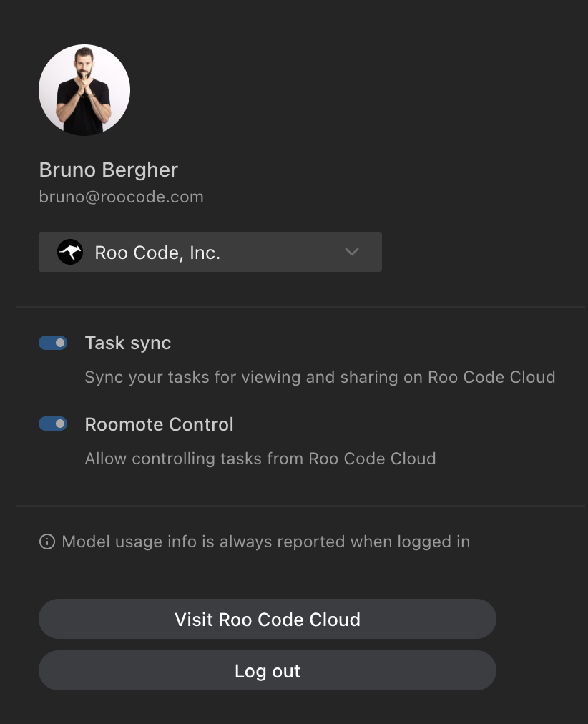
Task: Click the info circle icon
Action: 47,542
